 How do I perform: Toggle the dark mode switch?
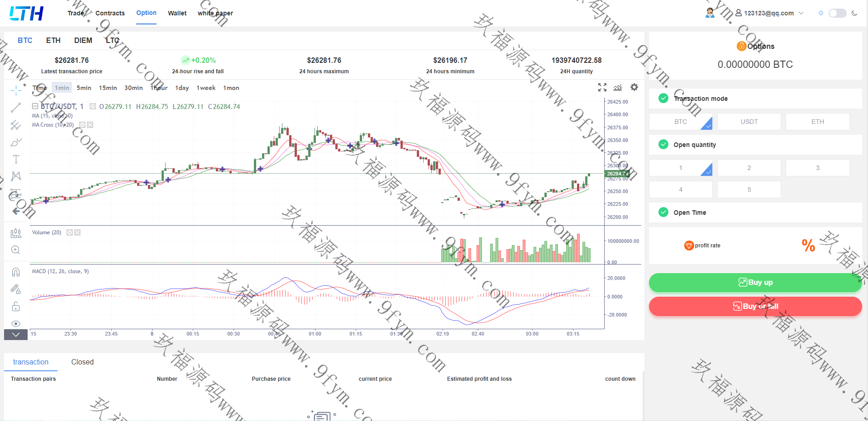[837, 13]
